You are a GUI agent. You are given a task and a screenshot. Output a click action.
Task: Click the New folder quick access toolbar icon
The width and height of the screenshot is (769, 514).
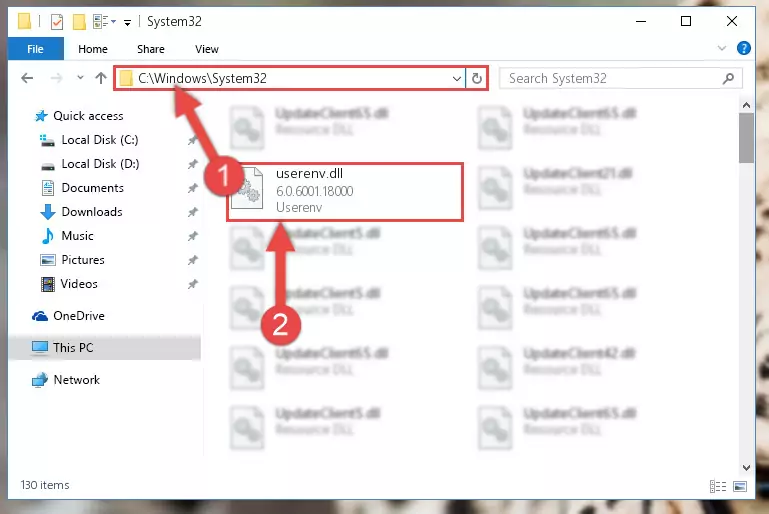(x=79, y=22)
